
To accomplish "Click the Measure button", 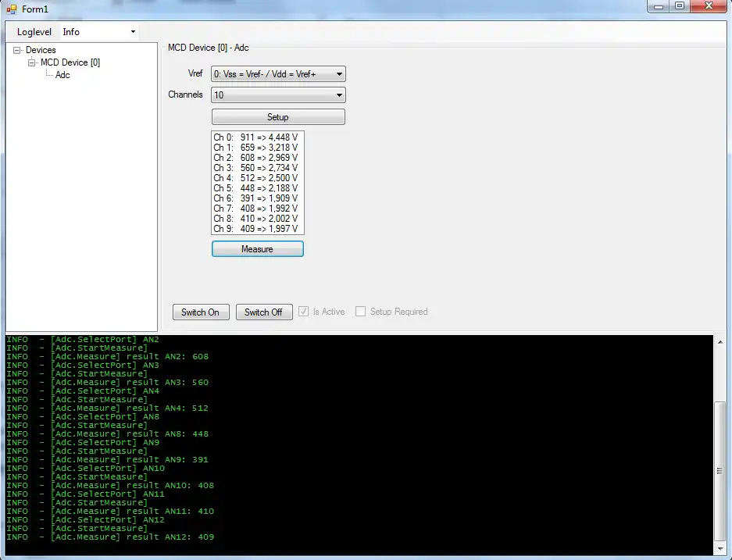I will (258, 248).
